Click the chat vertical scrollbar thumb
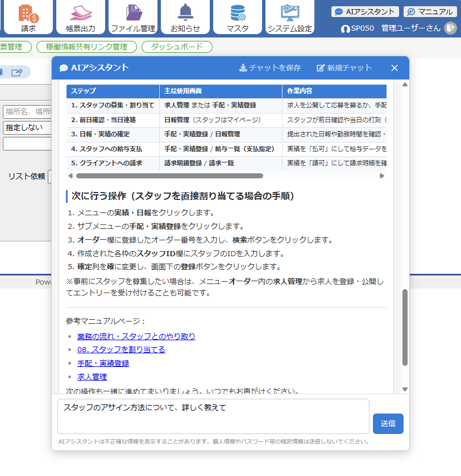 point(405,328)
